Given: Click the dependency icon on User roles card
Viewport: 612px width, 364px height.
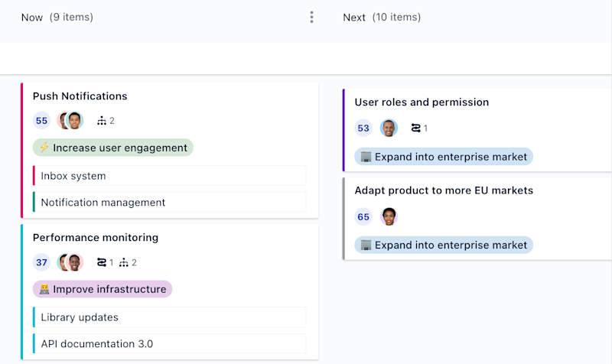Looking at the screenshot, I should 416,128.
